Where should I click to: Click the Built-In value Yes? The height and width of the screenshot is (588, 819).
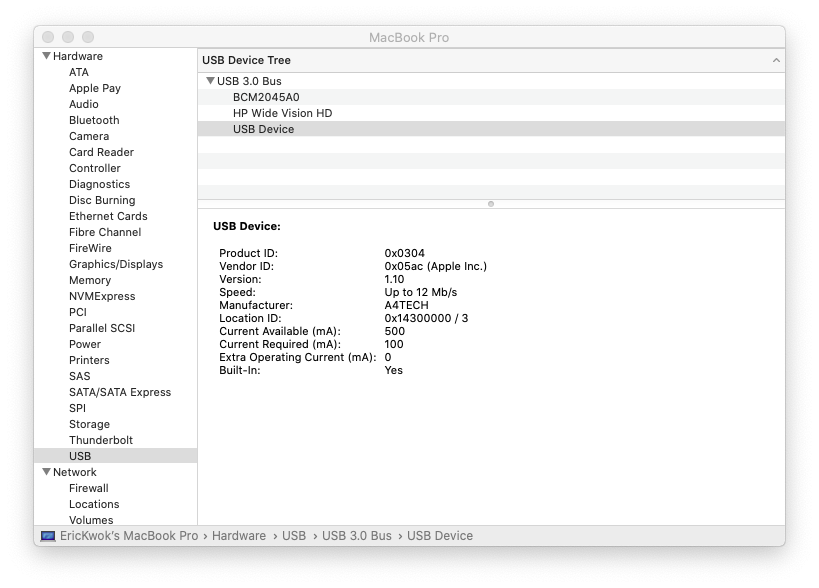pyautogui.click(x=393, y=370)
